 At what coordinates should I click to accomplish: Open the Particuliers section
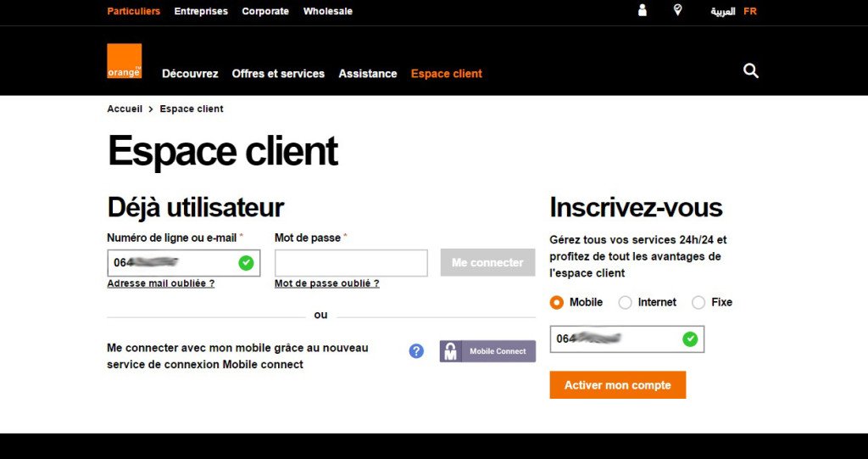click(x=133, y=11)
